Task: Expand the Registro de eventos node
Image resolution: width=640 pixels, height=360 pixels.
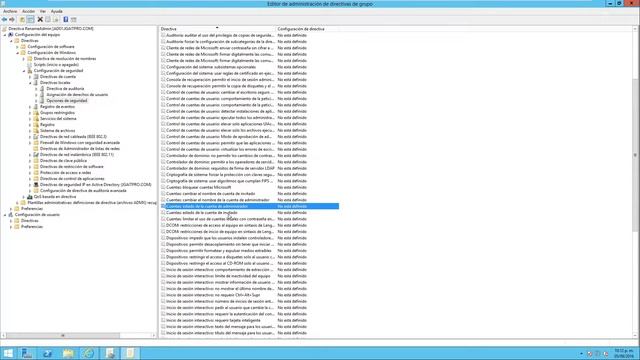Action: click(30, 107)
